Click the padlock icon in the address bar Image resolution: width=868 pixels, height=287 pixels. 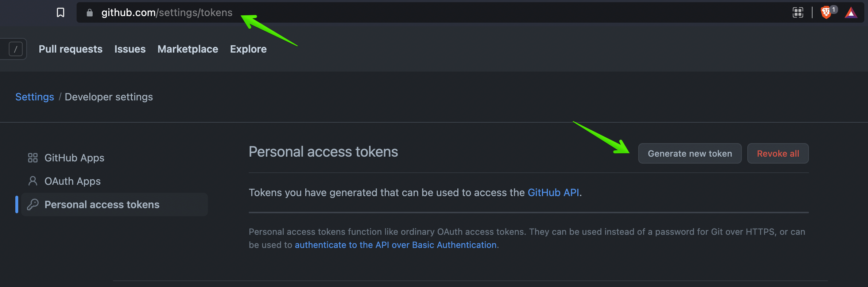89,12
